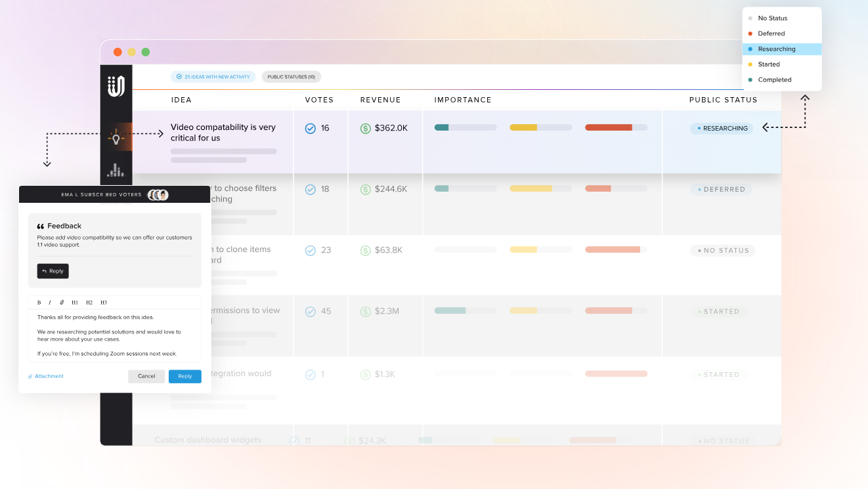Open the PUBLIC STATUSES (10) filter

tap(291, 76)
